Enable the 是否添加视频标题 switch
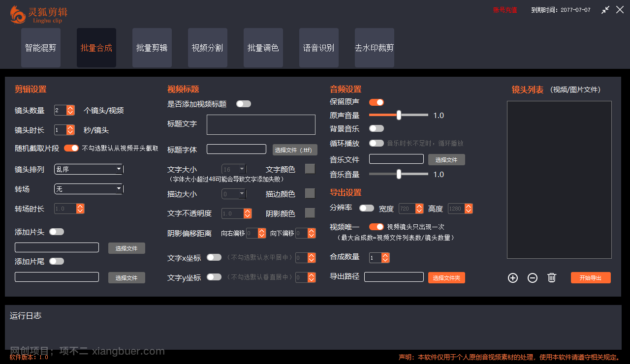630x364 pixels. pos(243,104)
